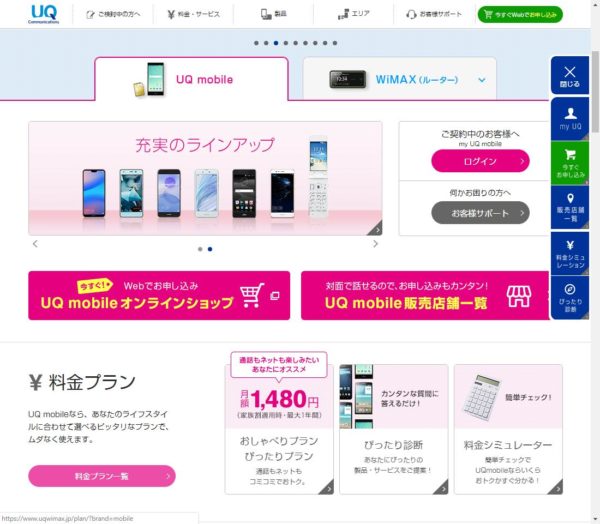This screenshot has width=600, height=524.
Task: Open 販売店舗一覧 map pin sidebar icon
Action: 570,208
